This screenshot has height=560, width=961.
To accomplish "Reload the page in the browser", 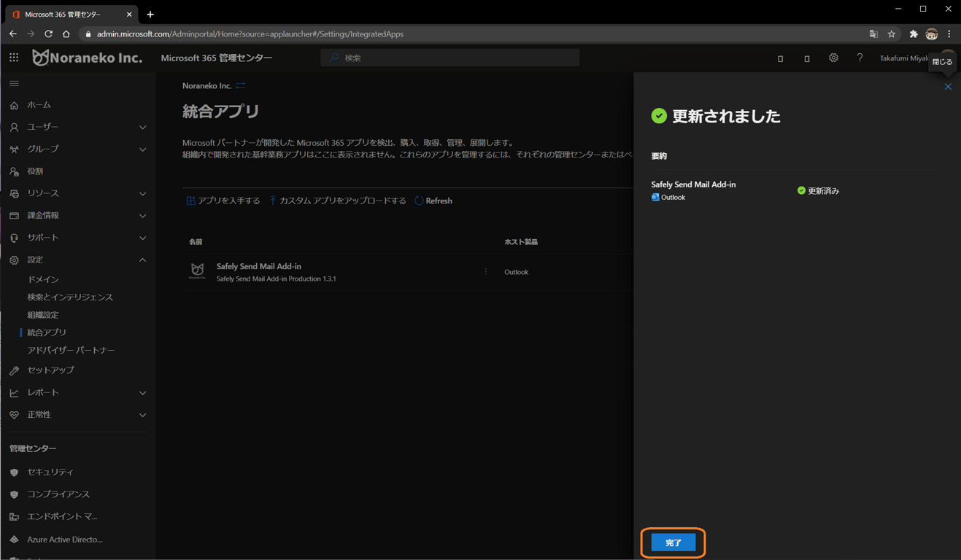I will pos(48,34).
